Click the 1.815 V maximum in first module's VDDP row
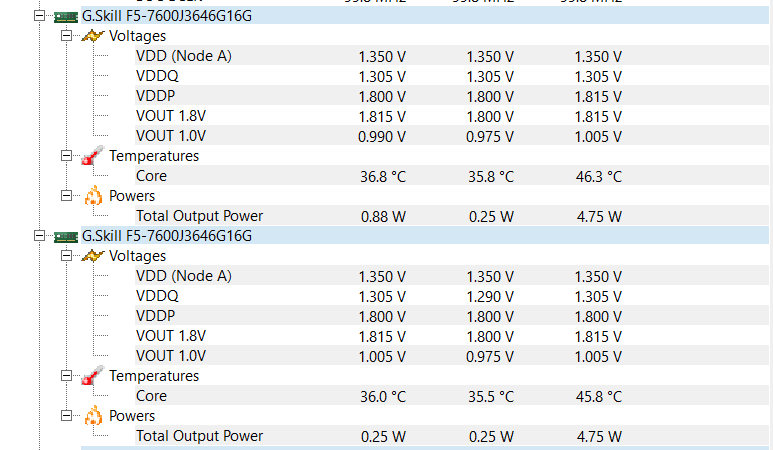The image size is (773, 450). (x=598, y=97)
